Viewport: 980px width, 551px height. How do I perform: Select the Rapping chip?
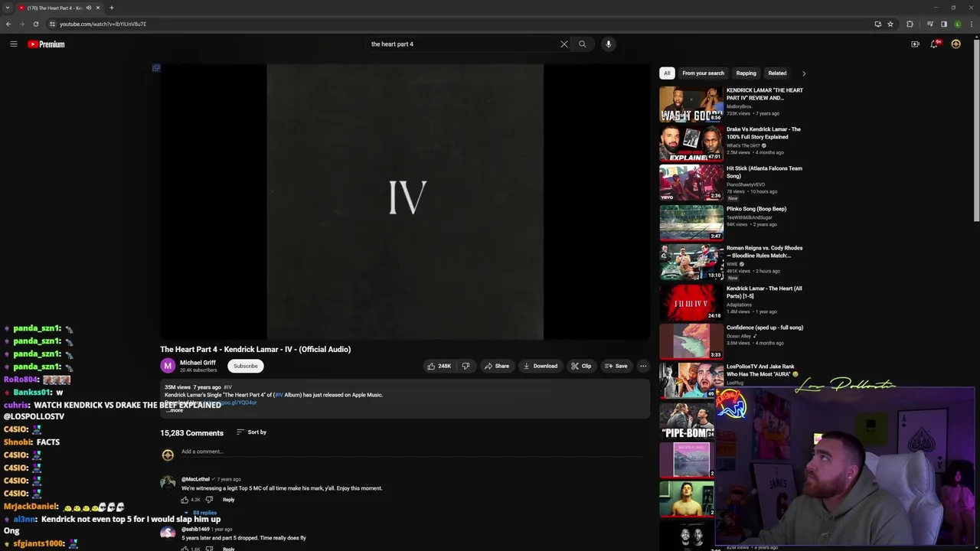click(746, 73)
